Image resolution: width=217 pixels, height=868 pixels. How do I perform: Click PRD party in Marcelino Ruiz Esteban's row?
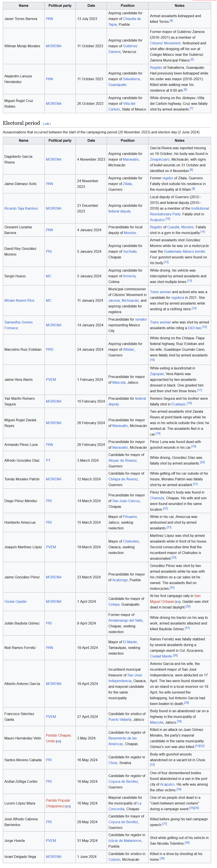tap(50, 350)
